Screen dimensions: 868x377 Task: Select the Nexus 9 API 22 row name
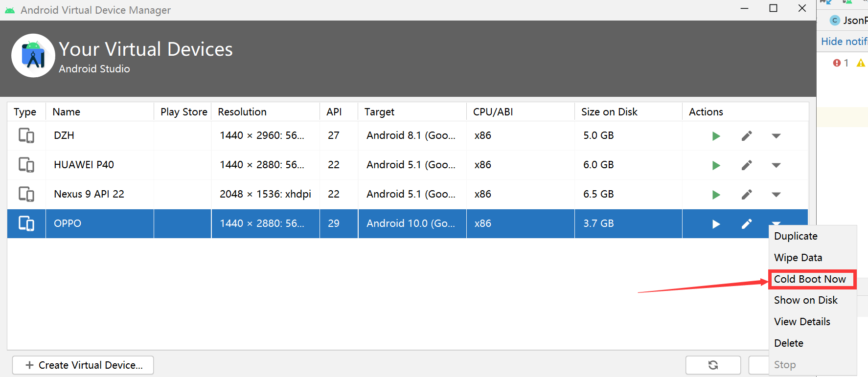(x=100, y=194)
